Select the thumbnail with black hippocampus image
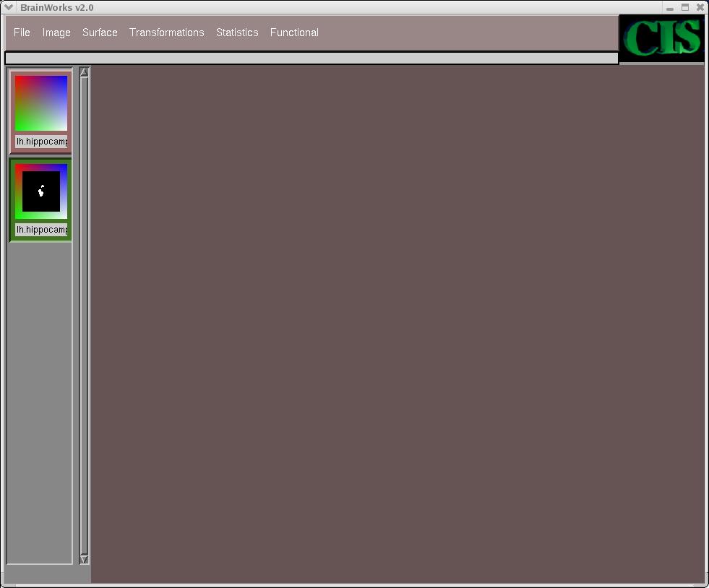The height and width of the screenshot is (588, 709). click(41, 191)
